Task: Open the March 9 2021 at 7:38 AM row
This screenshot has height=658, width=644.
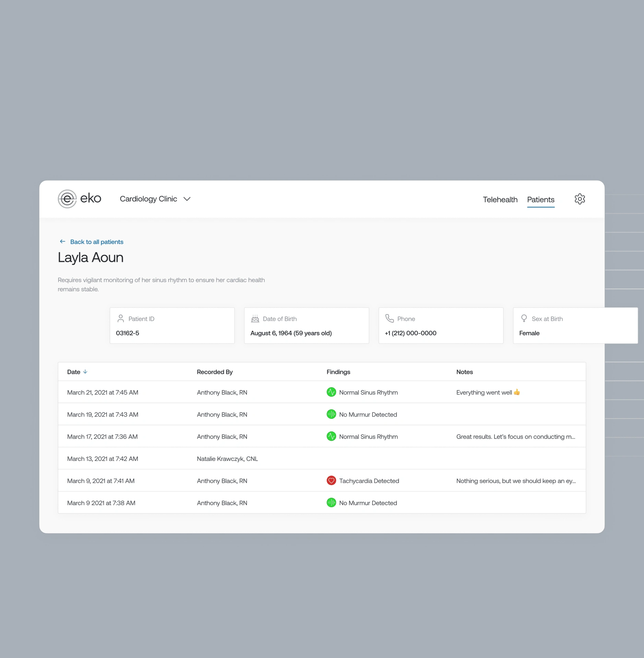Action: tap(322, 503)
